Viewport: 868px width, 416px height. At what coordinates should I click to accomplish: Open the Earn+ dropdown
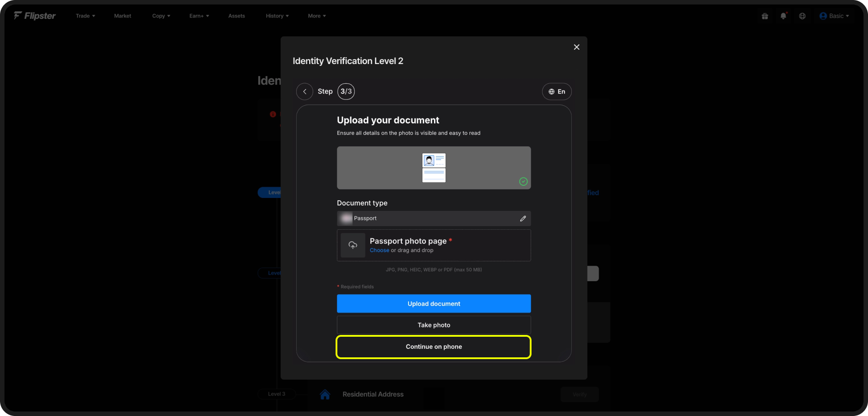click(x=199, y=16)
